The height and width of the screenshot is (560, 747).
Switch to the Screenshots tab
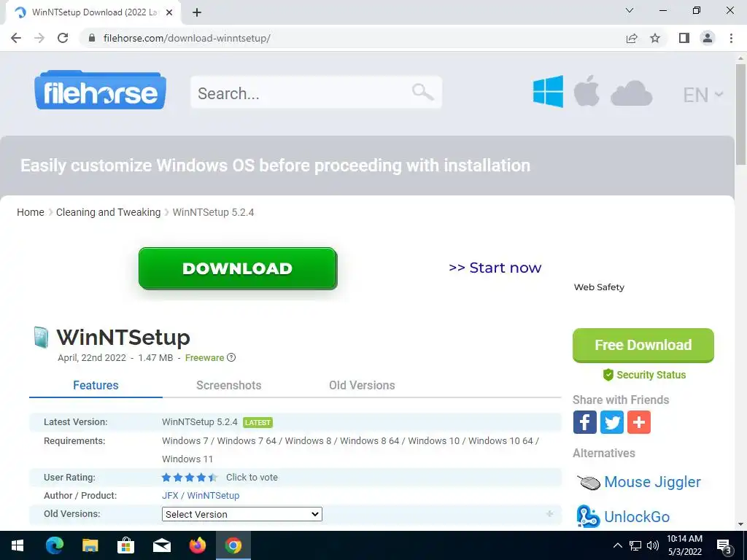pos(228,385)
